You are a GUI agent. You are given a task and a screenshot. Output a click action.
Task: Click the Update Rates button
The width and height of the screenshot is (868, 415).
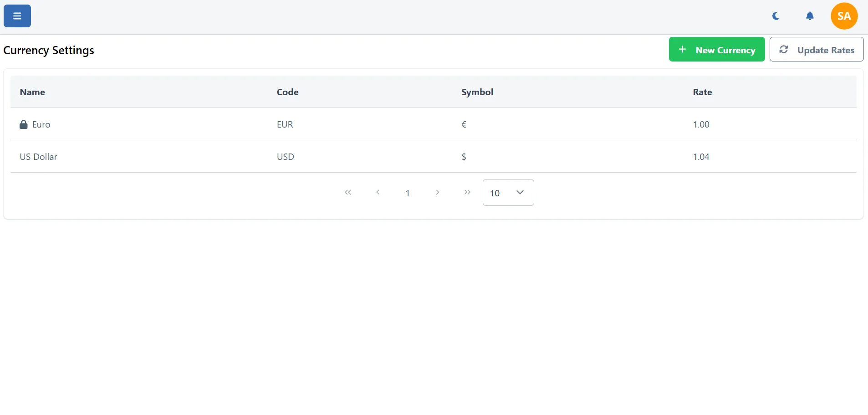816,50
